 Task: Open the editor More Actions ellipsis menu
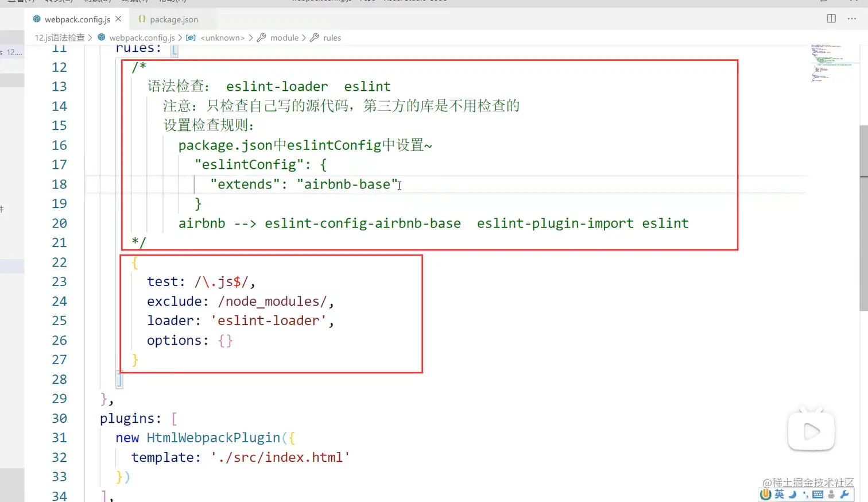pos(852,18)
